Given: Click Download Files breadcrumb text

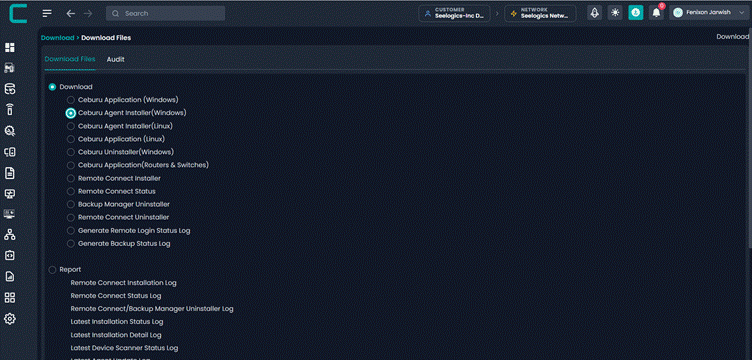Looking at the screenshot, I should pos(106,37).
